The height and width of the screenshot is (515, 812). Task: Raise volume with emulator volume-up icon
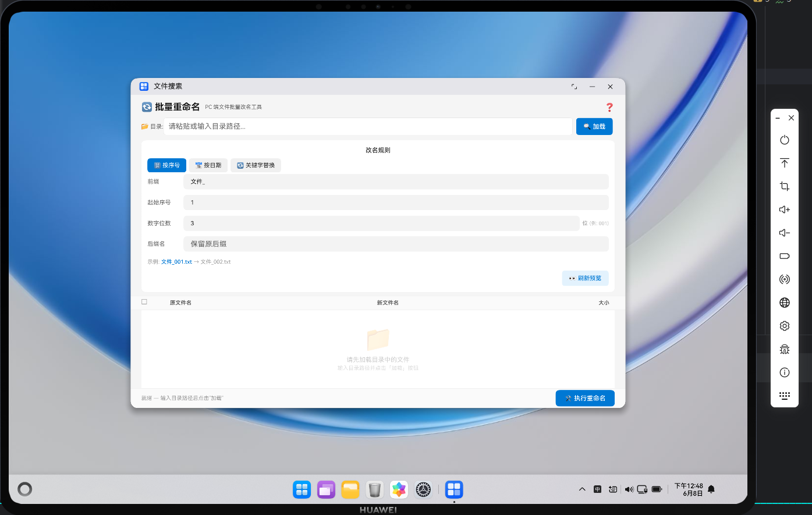[x=785, y=209]
